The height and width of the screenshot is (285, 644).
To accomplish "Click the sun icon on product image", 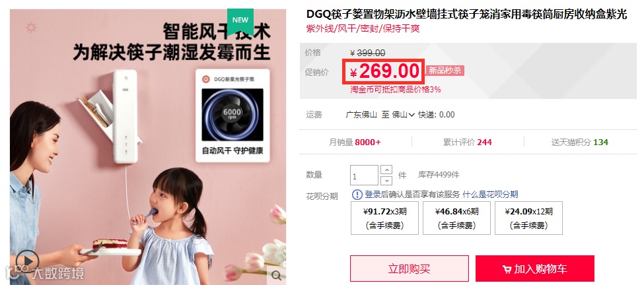I will (x=31, y=28).
